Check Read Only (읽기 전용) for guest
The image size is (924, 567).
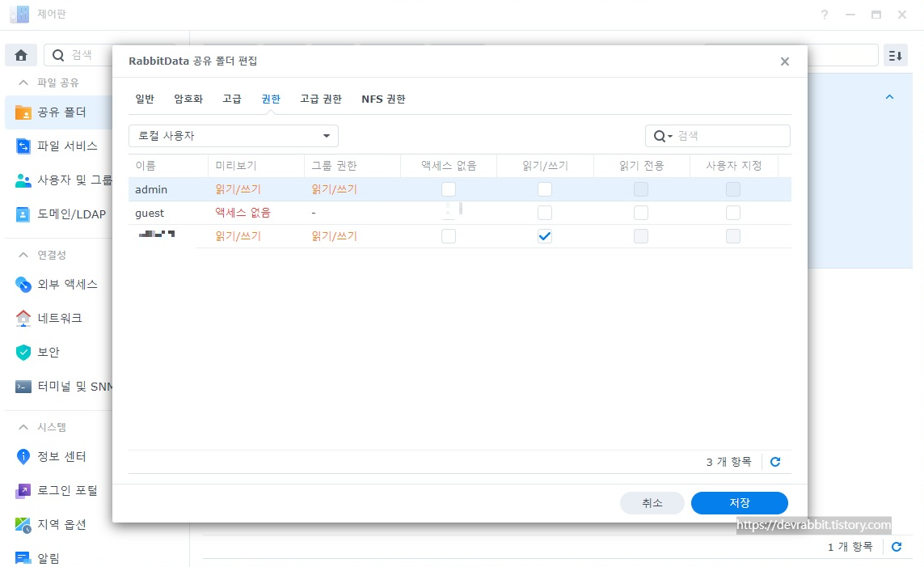coord(640,213)
